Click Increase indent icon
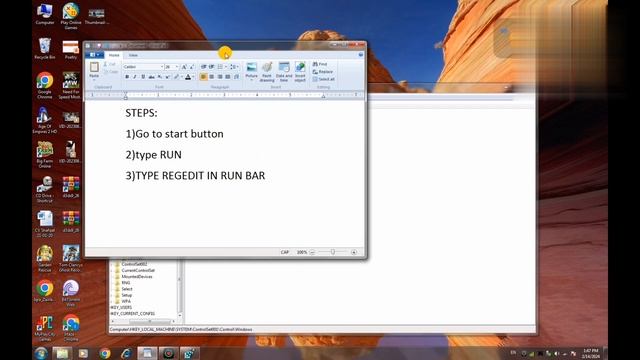 (211, 67)
